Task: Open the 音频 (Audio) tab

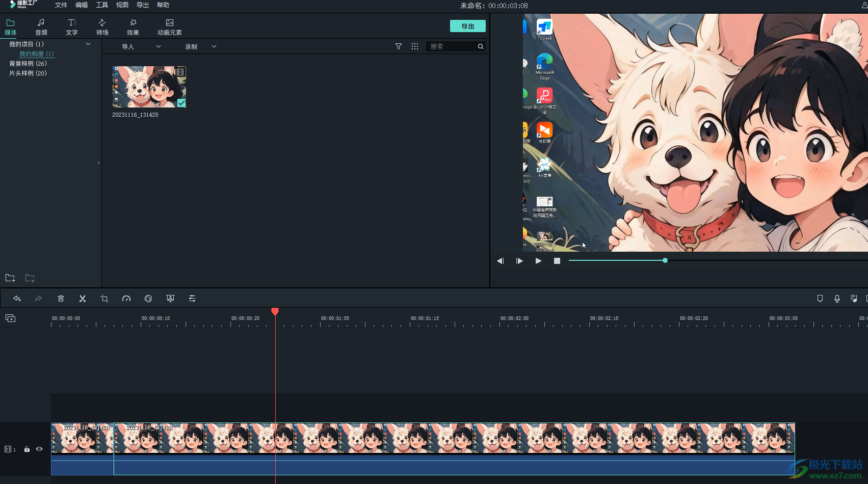Action: coord(41,27)
